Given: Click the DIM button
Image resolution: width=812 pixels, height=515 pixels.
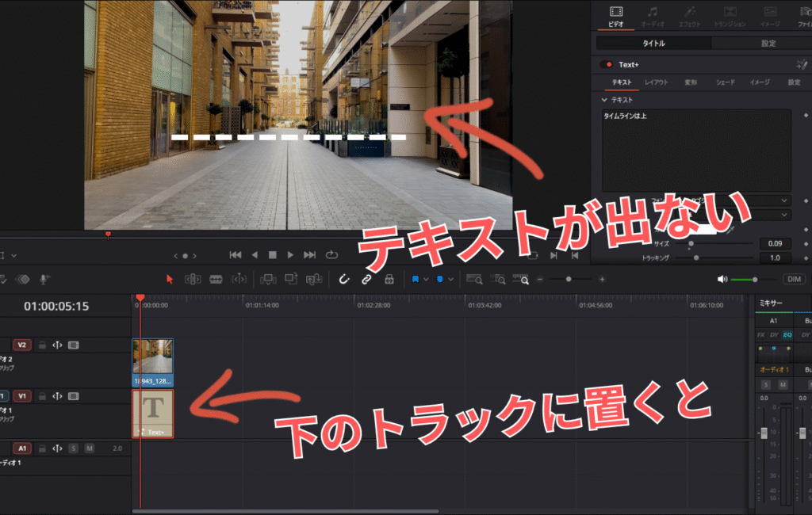Looking at the screenshot, I should click(x=794, y=279).
